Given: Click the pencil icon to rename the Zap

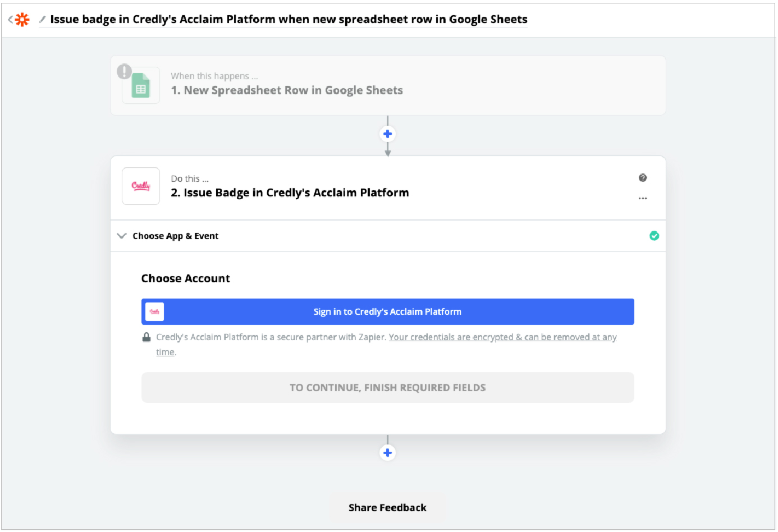Looking at the screenshot, I should click(x=42, y=20).
